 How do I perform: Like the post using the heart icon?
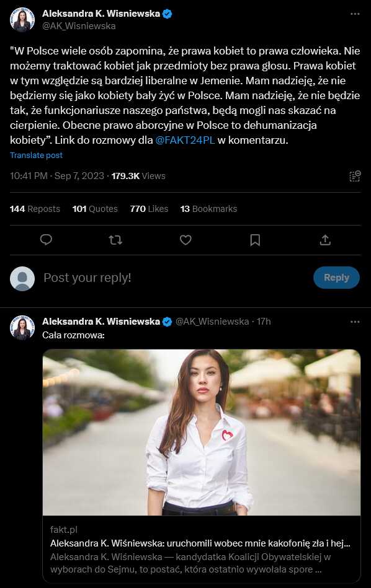point(185,240)
